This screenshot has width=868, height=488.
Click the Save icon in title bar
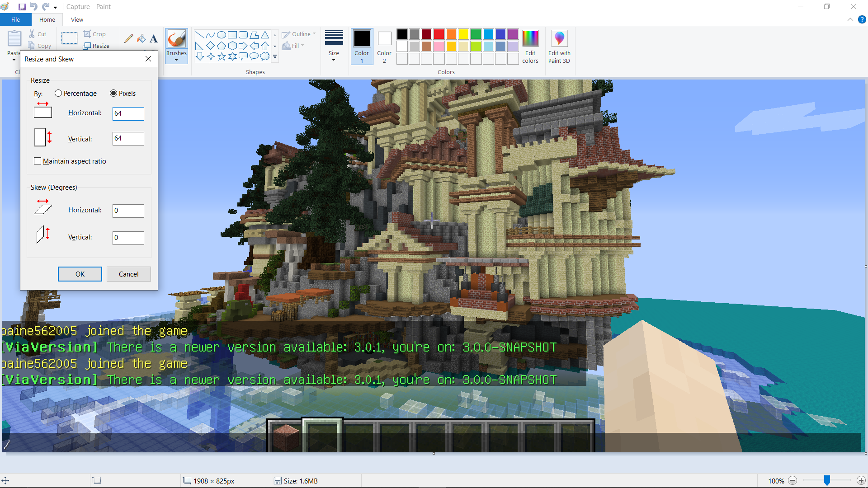tap(22, 7)
